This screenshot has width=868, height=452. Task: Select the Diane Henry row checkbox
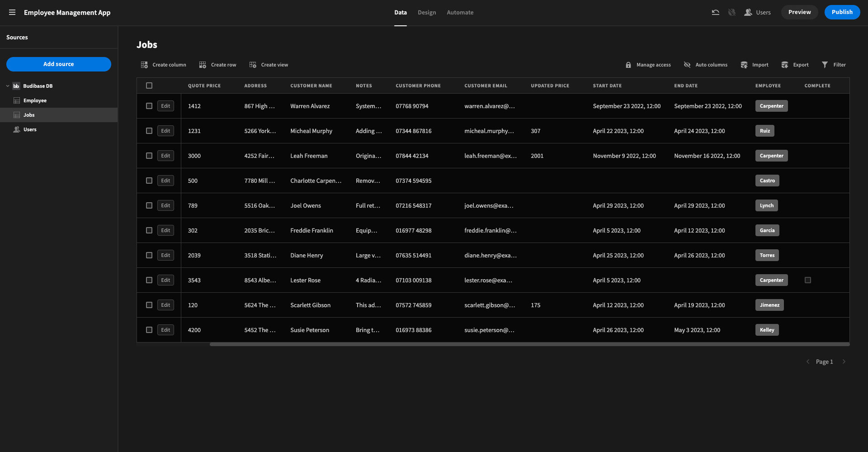point(149,255)
